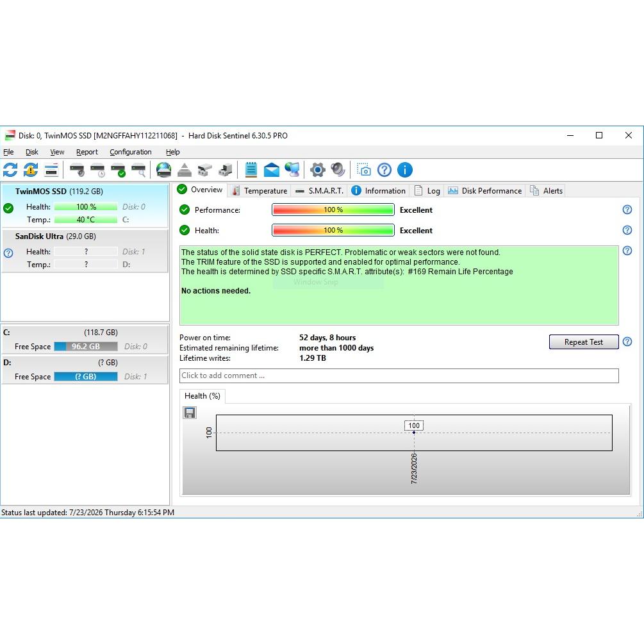Click the blue About info toolbar icon
Viewport: 644px width, 644px height.
click(404, 170)
